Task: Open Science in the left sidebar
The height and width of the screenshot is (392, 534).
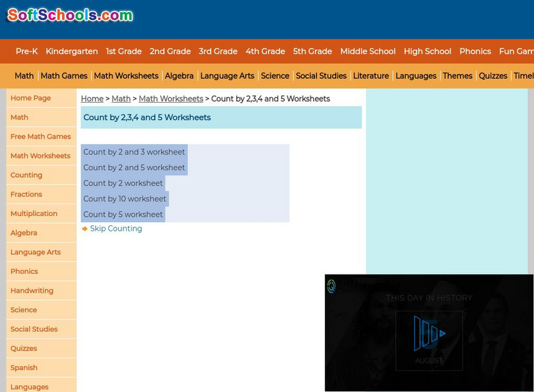Action: point(41,309)
